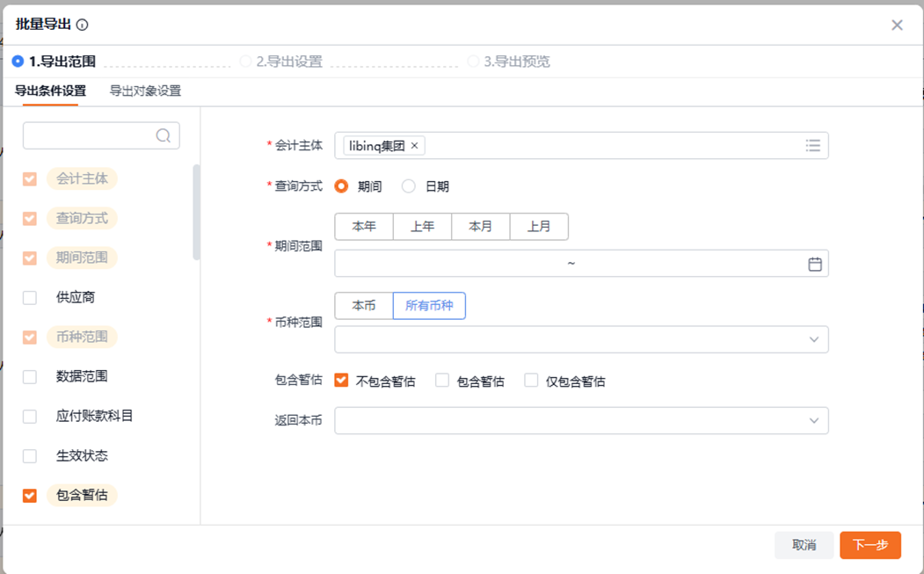This screenshot has height=574, width=924.
Task: Open the 返回本币 dropdown
Action: (x=581, y=421)
